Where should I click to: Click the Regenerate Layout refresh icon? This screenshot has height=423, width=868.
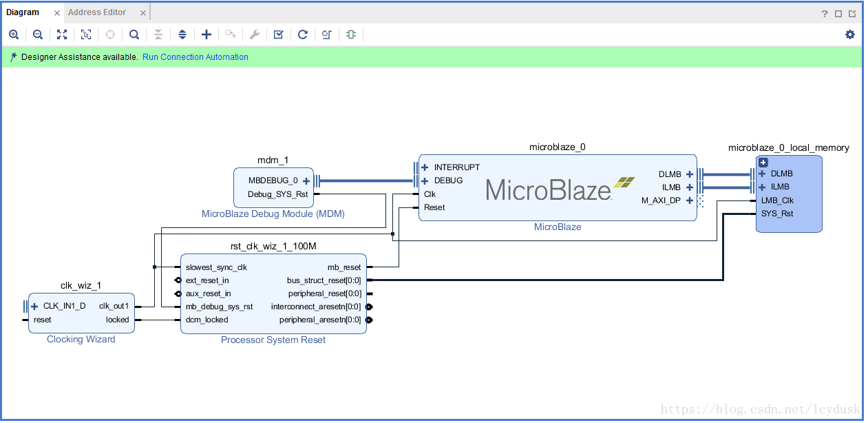click(x=303, y=34)
